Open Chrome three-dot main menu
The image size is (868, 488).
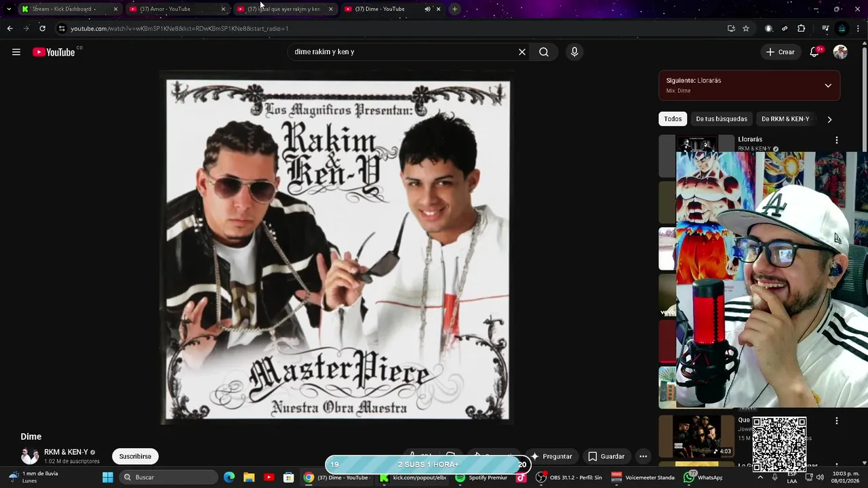click(x=859, y=28)
